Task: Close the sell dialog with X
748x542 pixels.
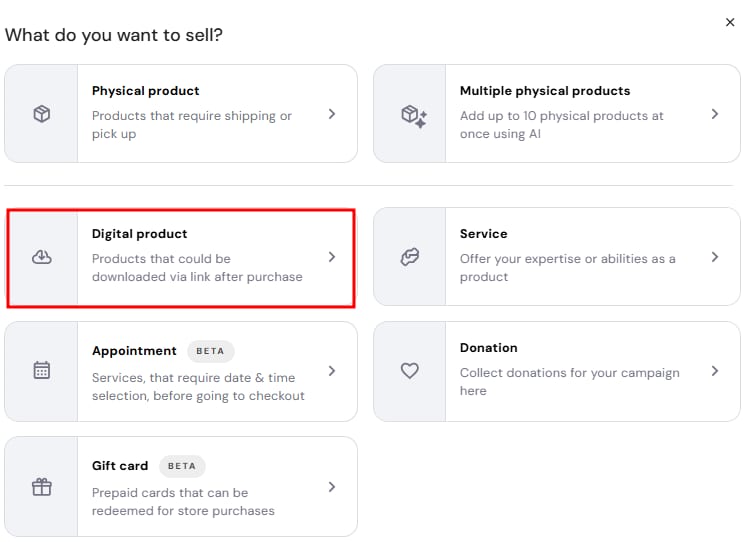Action: click(730, 22)
